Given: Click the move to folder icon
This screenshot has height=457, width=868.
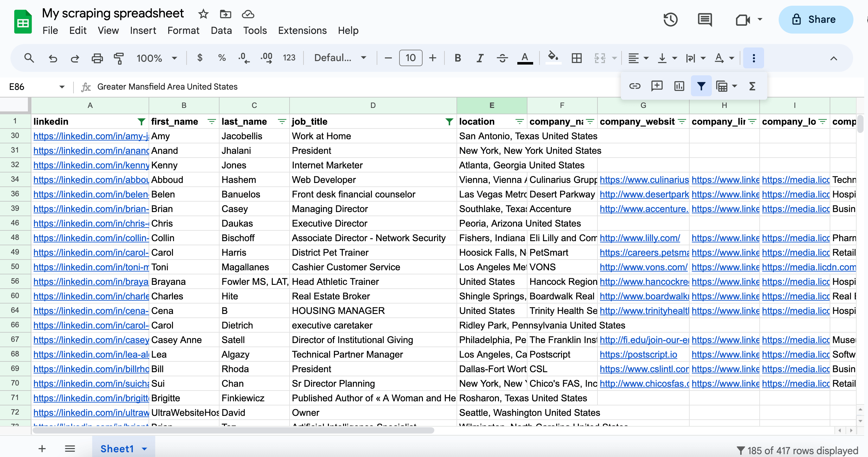Looking at the screenshot, I should (226, 14).
